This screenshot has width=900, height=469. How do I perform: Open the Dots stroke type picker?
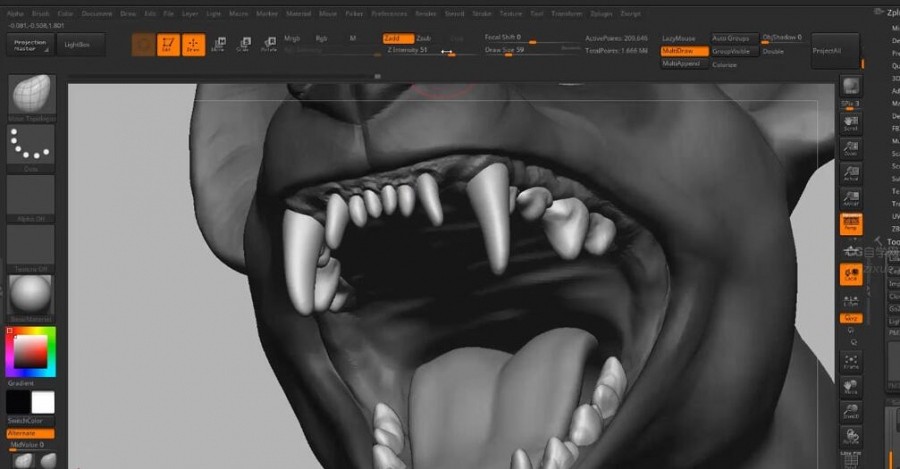(32, 148)
